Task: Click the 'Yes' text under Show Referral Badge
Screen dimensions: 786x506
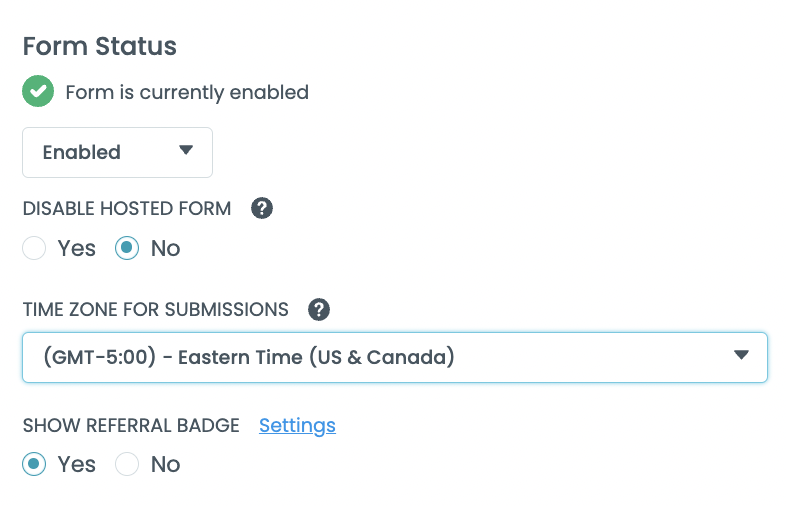Action: pos(77,464)
